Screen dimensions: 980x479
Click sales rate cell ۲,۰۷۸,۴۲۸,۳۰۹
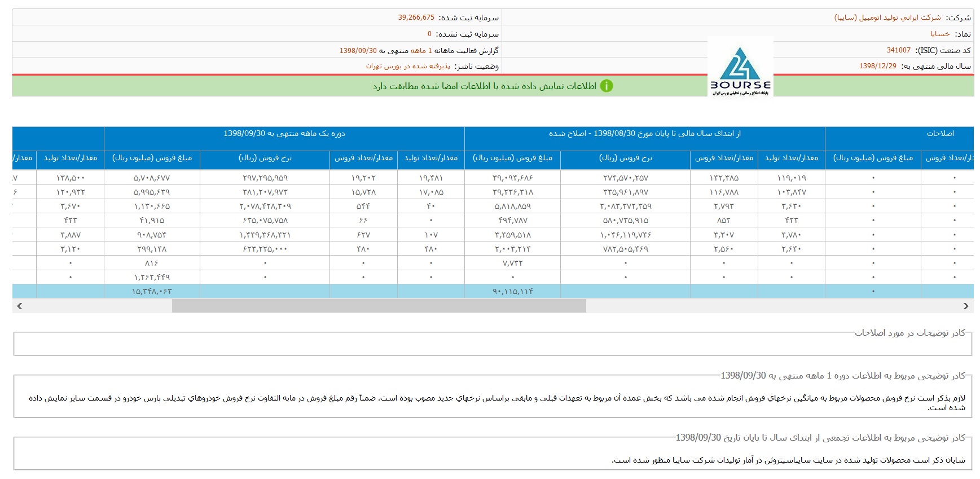pos(265,206)
